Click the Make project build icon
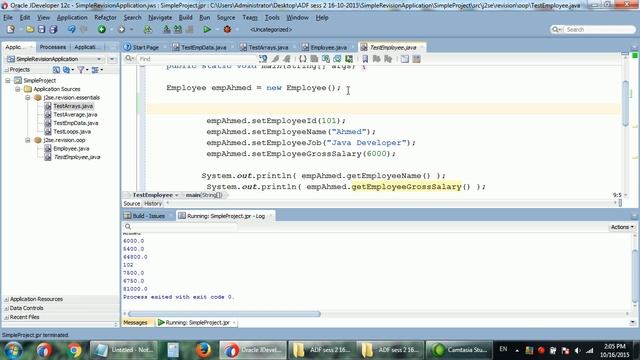 (167, 29)
